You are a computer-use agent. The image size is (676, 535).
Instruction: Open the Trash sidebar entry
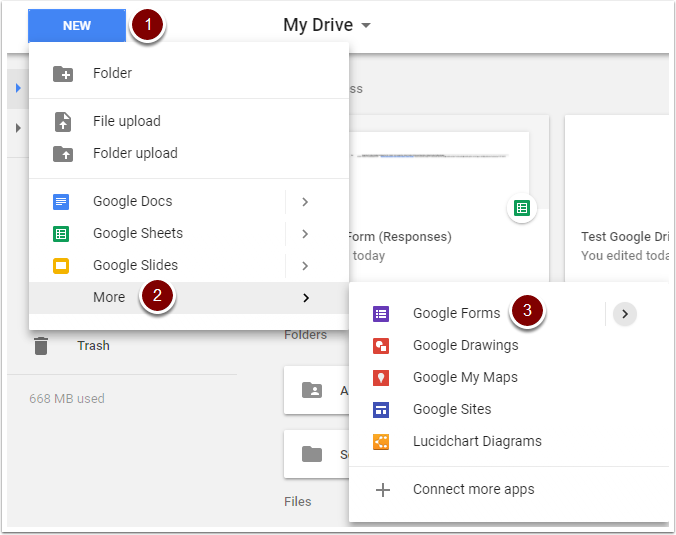[93, 346]
